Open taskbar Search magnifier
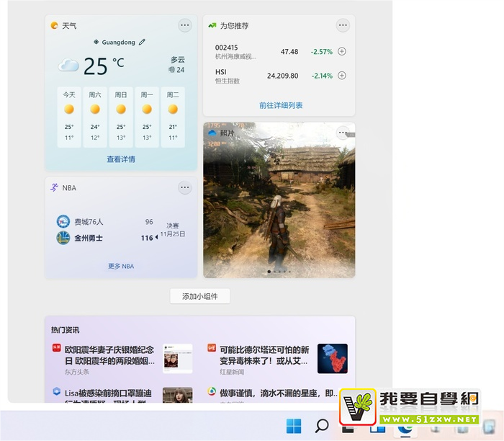The image size is (504, 441). pos(322,426)
